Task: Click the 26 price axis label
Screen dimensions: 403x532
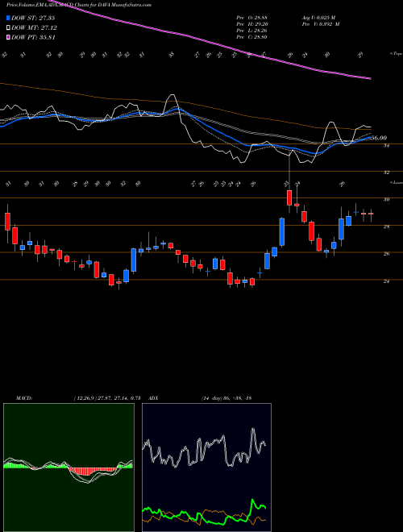Action: [x=386, y=253]
